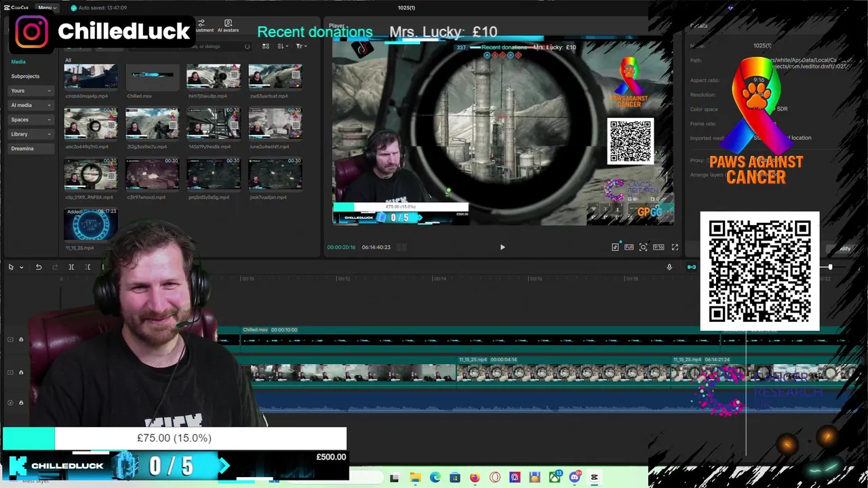Open the sort options dropdown in media panel
The height and width of the screenshot is (488, 868).
[282, 46]
